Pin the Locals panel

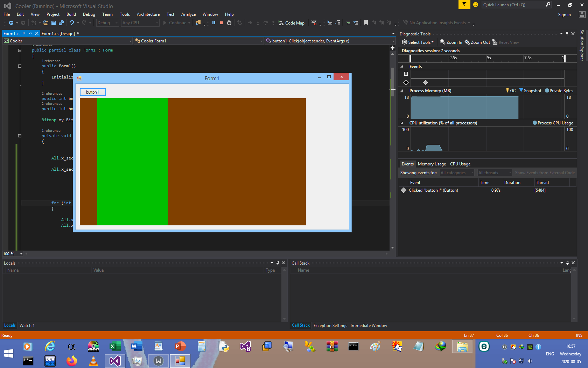[x=278, y=263]
